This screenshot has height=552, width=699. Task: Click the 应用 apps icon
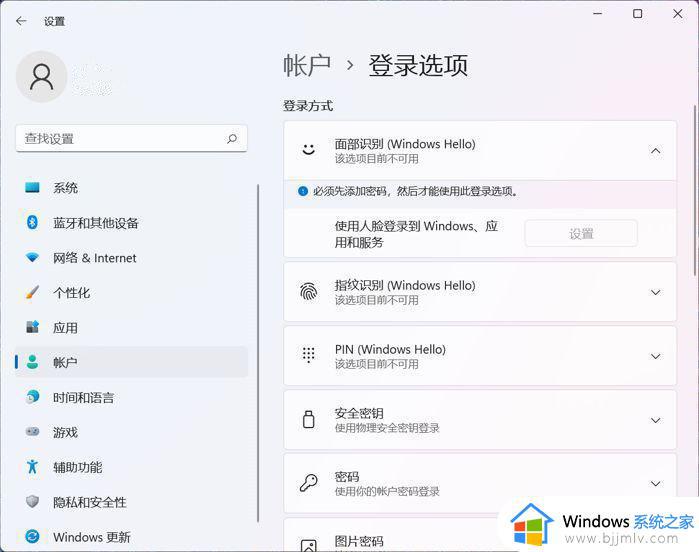click(x=32, y=327)
